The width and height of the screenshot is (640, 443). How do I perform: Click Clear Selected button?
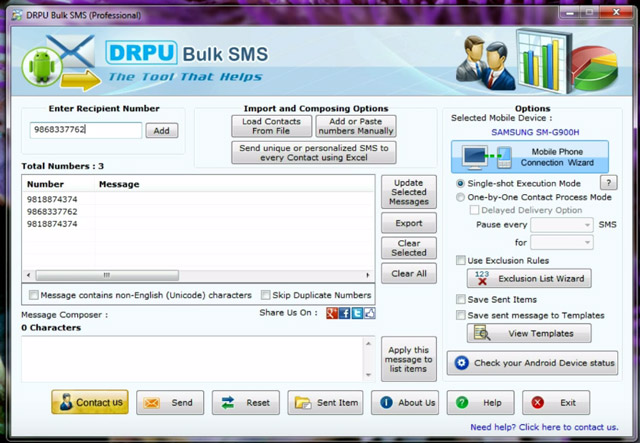409,248
